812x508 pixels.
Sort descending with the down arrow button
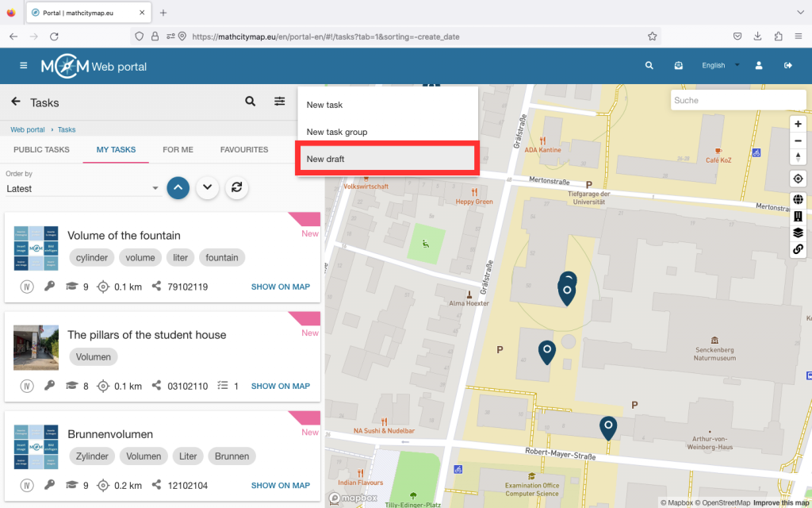[207, 187]
